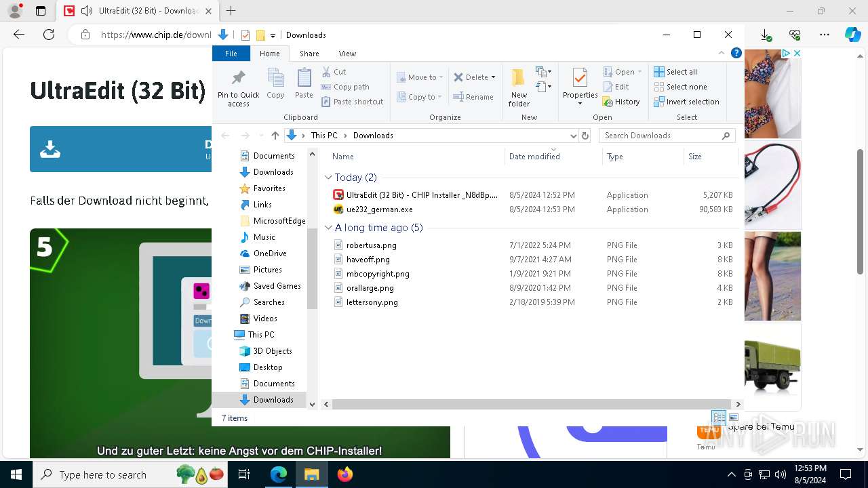Screen dimensions: 868x488
Task: Click Cut in Clipboard group
Action: click(334, 72)
